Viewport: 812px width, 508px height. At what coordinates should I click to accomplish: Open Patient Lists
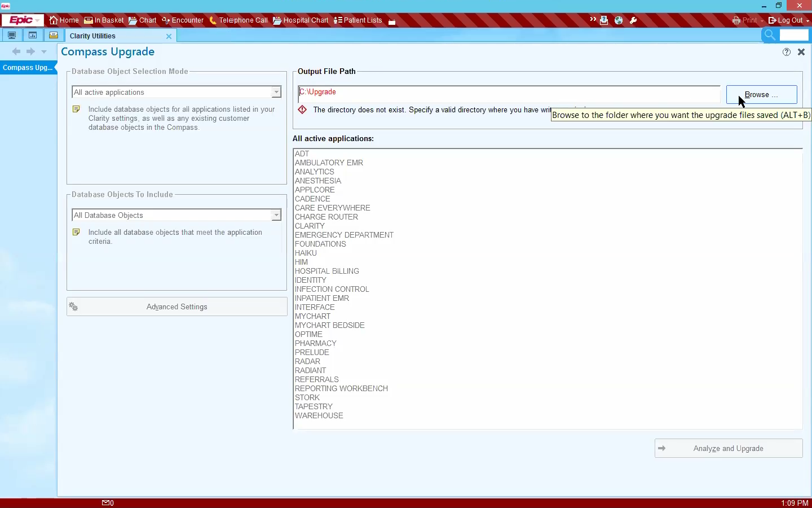[358, 20]
